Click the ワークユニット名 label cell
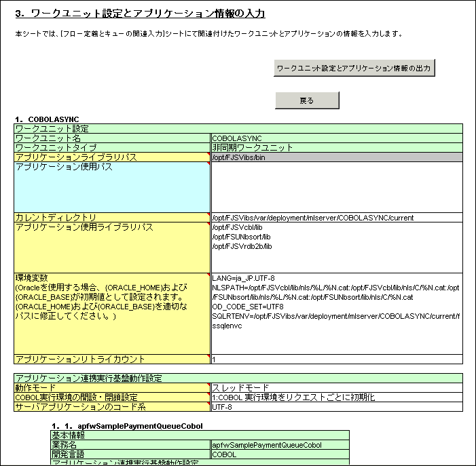 click(x=112, y=138)
